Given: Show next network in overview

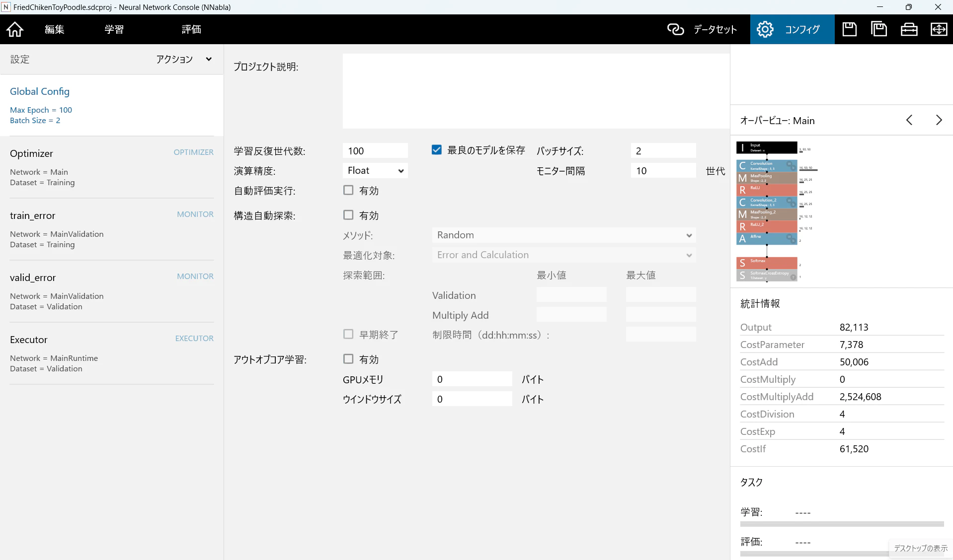Looking at the screenshot, I should click(939, 120).
